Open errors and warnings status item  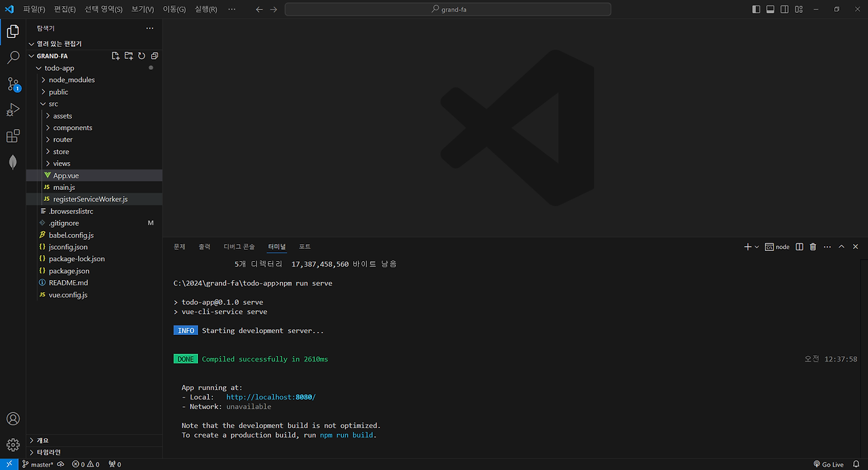click(86, 465)
